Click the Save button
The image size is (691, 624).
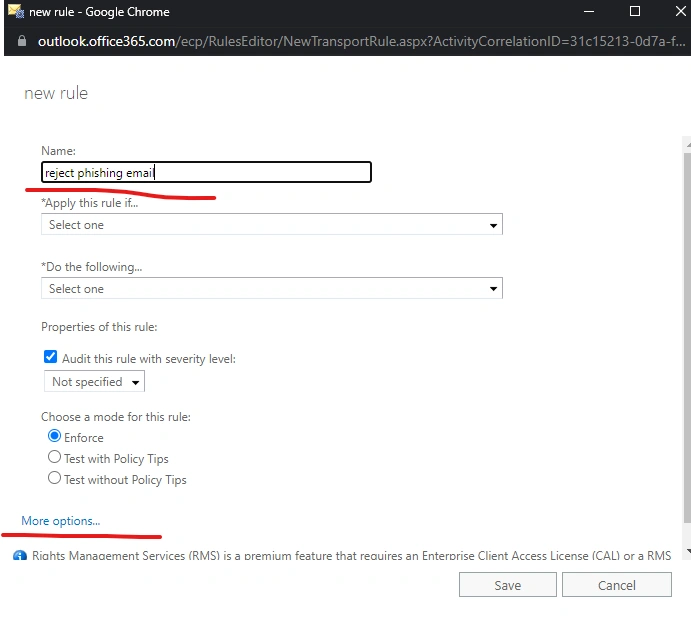(x=508, y=585)
